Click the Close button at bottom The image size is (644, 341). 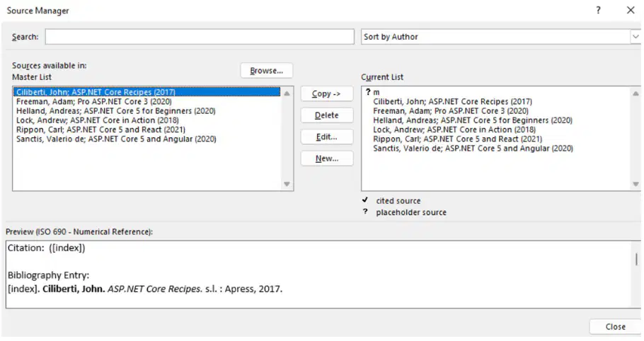(x=615, y=327)
